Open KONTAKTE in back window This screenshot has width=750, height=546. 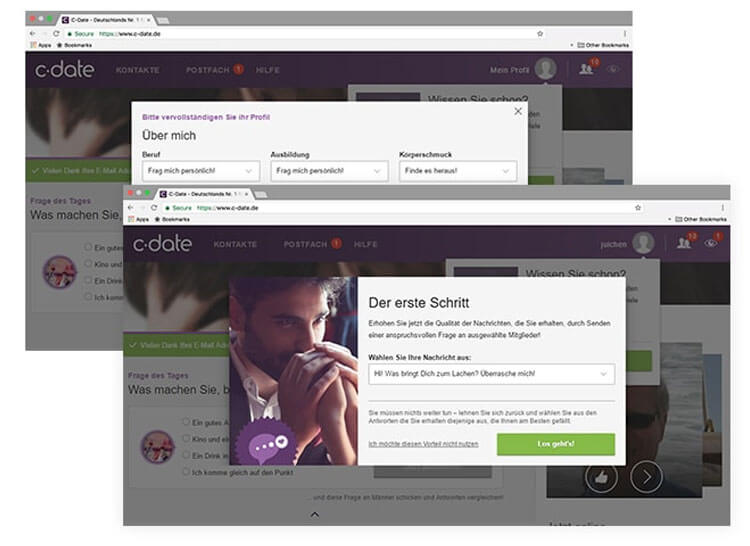[137, 70]
